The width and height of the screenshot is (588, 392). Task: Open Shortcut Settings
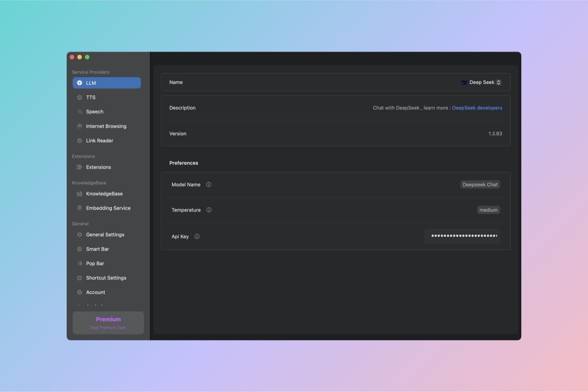(107, 278)
